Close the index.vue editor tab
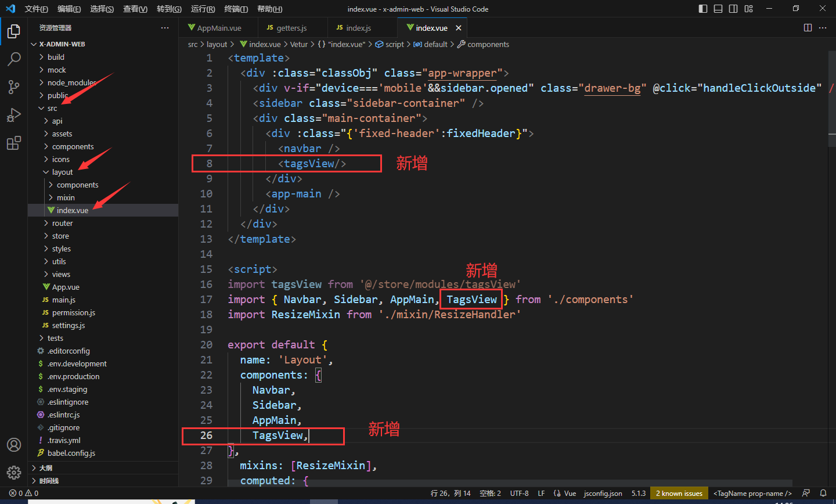The width and height of the screenshot is (836, 504). click(x=459, y=28)
